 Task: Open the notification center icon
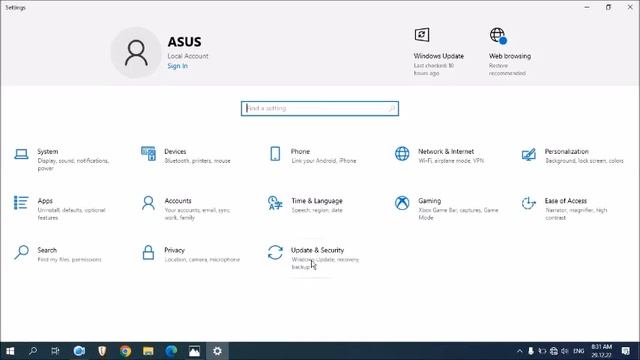pyautogui.click(x=626, y=351)
